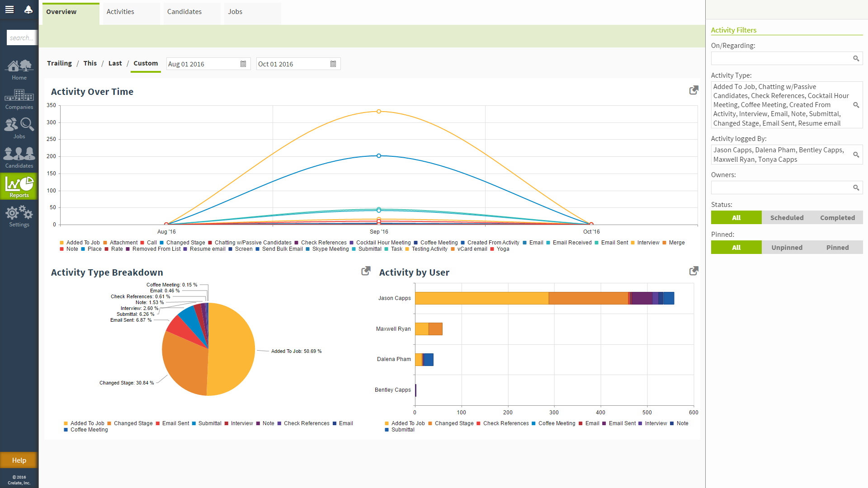Set Pinned filter to Unpinned
Viewport: 868px width, 488px height.
[x=787, y=247]
